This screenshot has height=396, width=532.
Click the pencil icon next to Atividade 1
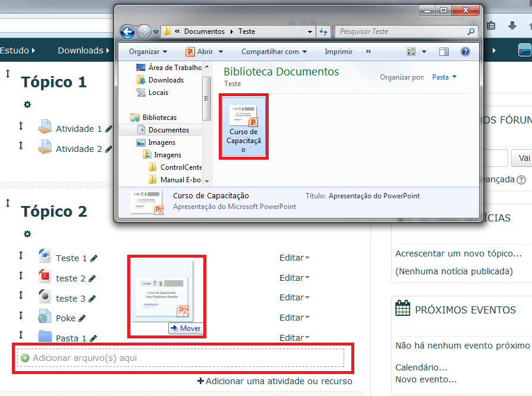click(x=109, y=129)
